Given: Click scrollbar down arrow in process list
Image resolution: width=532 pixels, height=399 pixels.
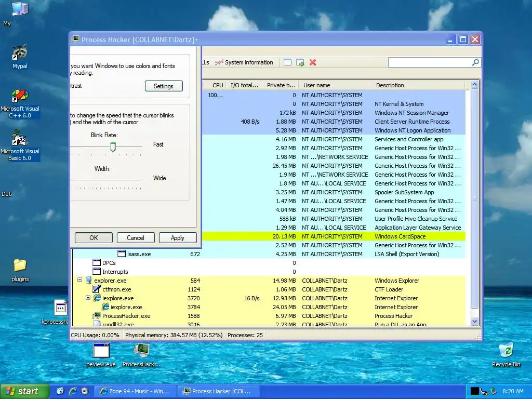Looking at the screenshot, I should 474,321.
